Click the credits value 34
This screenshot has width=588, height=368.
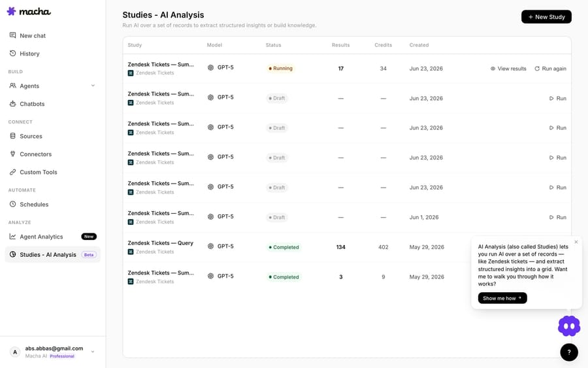click(x=384, y=69)
